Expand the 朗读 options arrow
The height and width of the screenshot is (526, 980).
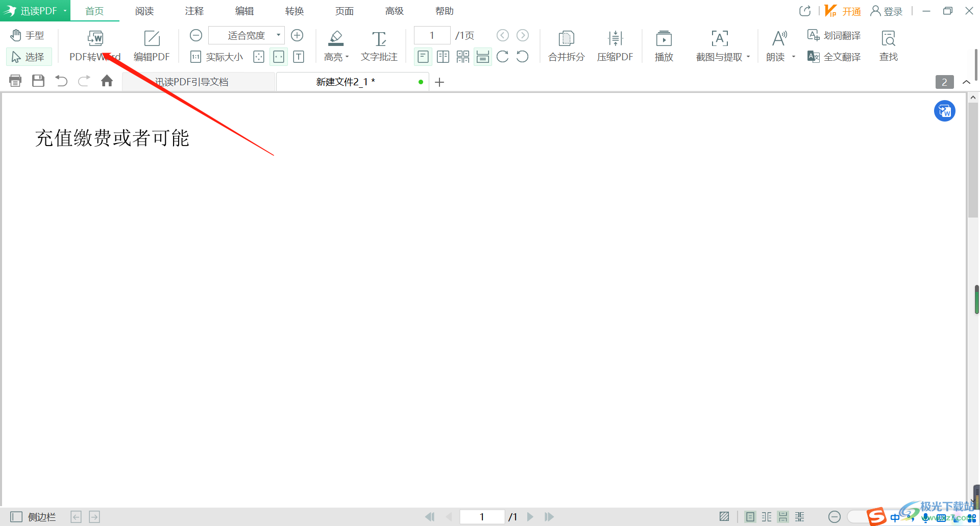pos(794,57)
